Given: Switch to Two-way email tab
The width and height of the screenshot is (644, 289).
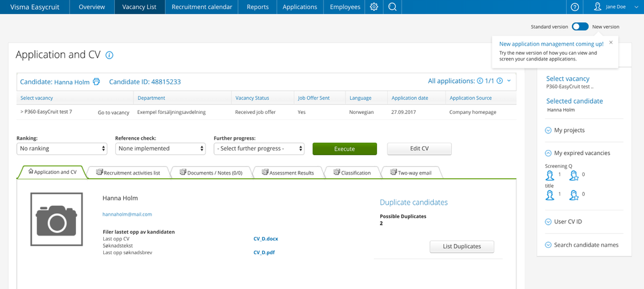Looking at the screenshot, I should click(411, 173).
